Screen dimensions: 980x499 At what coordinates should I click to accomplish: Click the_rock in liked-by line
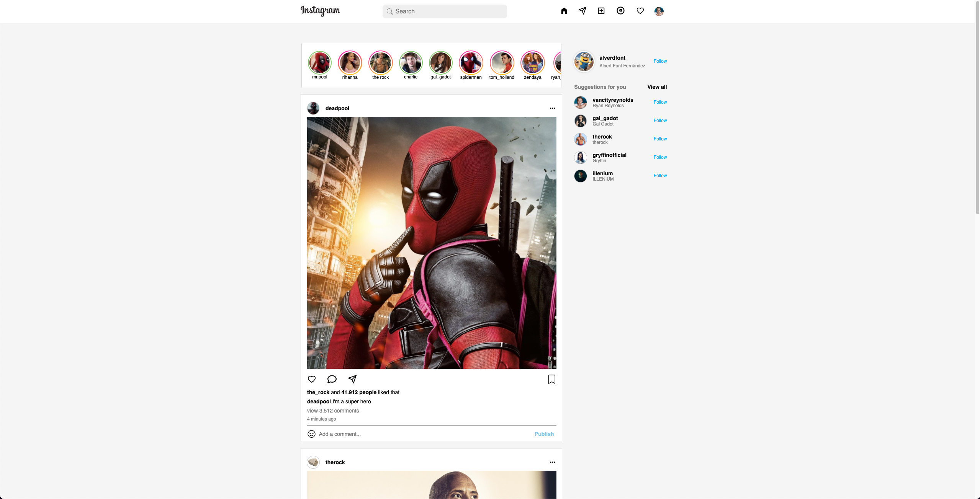318,392
